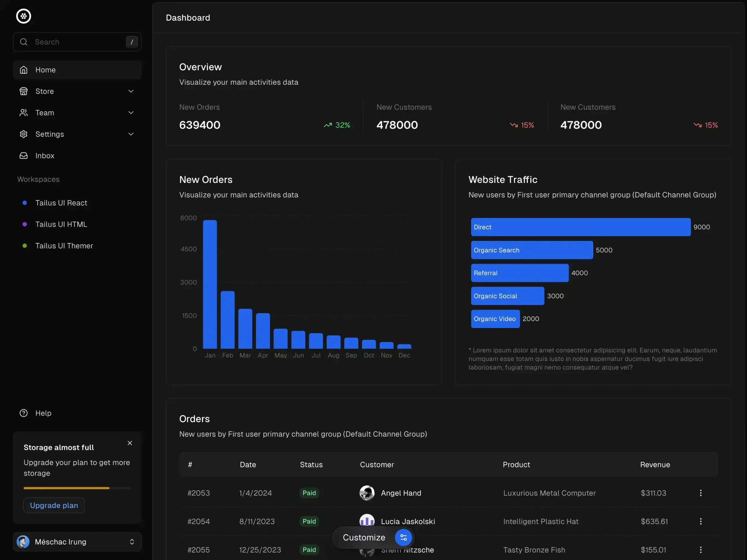
Task: Open the actions menu for order #2054
Action: pyautogui.click(x=701, y=521)
